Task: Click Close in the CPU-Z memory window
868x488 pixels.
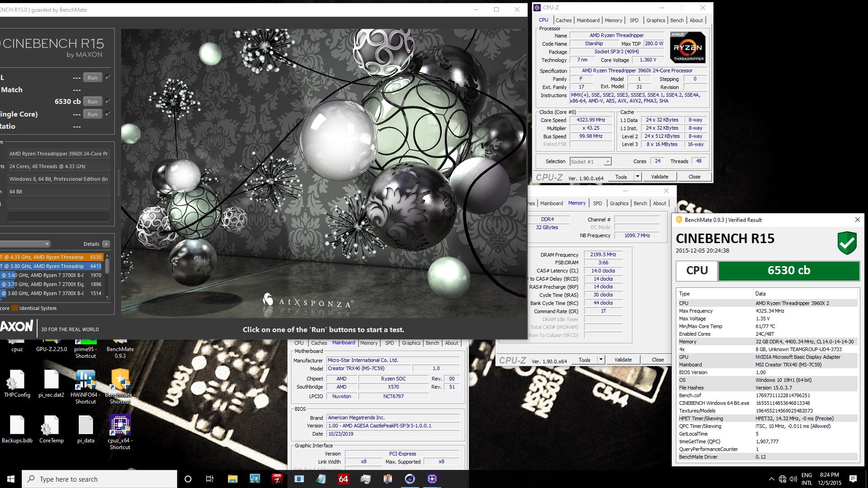Action: point(658,360)
